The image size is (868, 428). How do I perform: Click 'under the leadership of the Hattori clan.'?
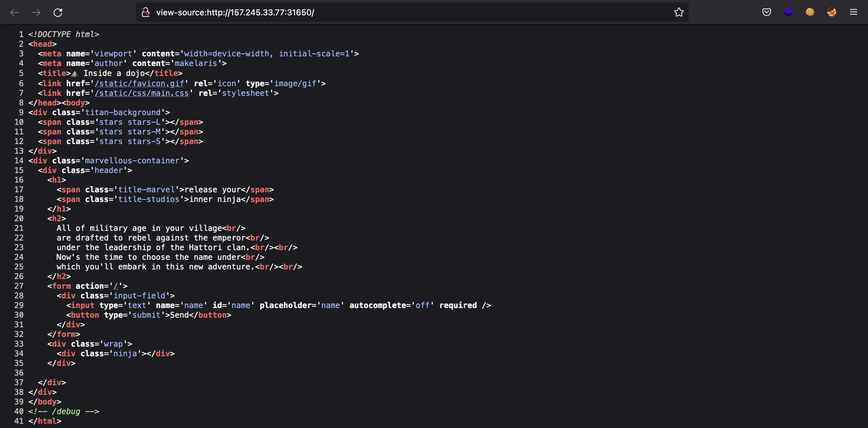click(x=153, y=247)
